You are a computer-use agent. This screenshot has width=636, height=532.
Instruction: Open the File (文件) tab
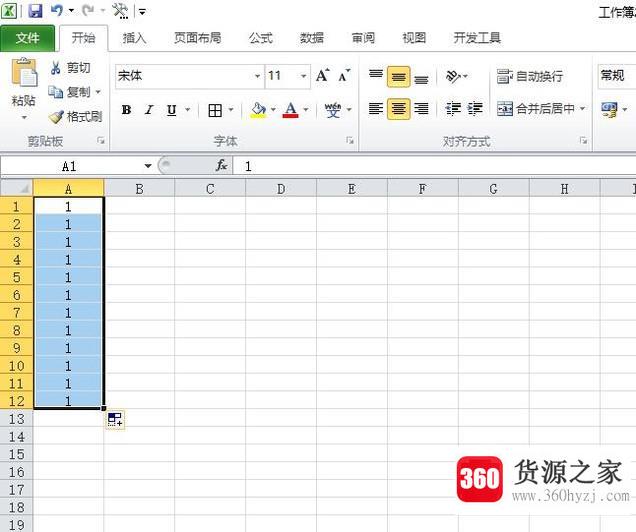28,38
